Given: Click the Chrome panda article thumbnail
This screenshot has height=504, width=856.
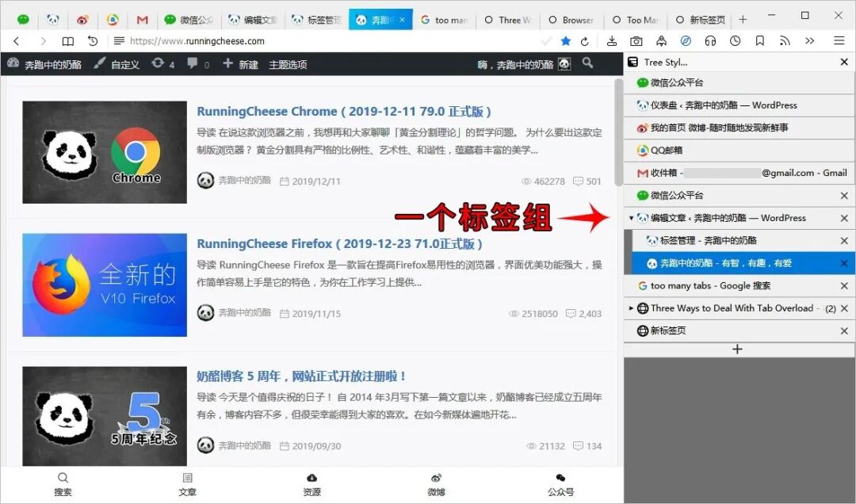Looking at the screenshot, I should click(105, 152).
